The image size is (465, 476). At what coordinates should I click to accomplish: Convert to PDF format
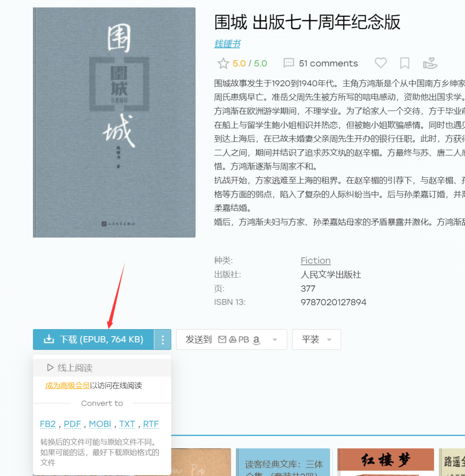[72, 424]
